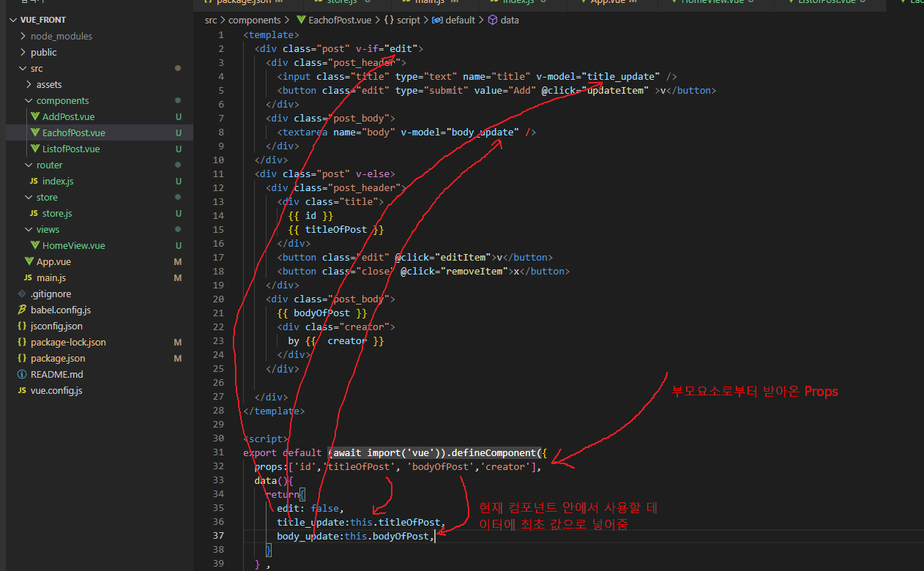Click the git icon beside .gitignore

(22, 294)
